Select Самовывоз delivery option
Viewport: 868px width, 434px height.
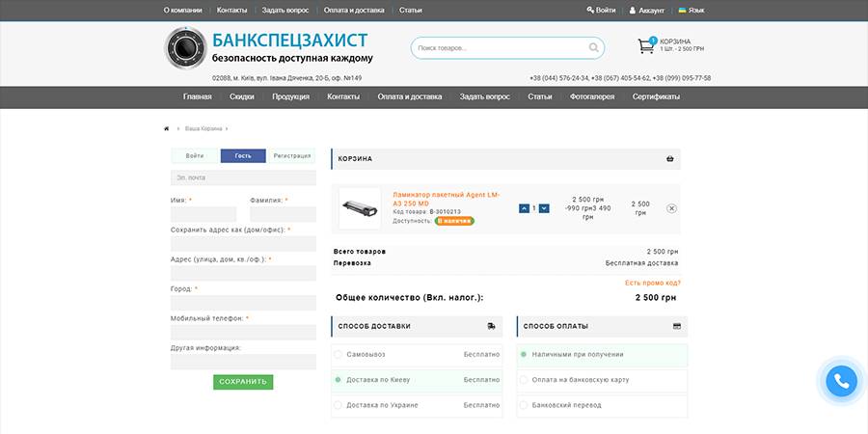(x=339, y=355)
